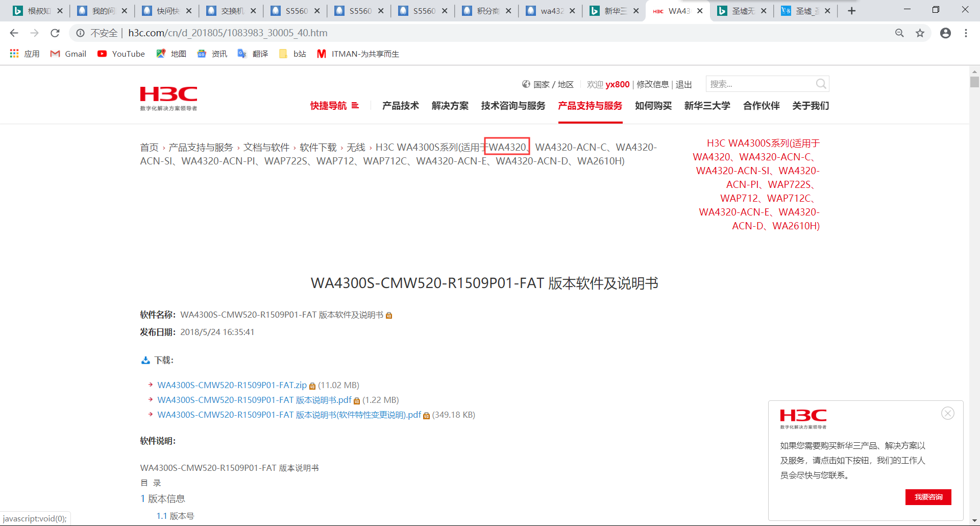Bookmark this page with the star
The height and width of the screenshot is (526, 980).
coord(920,33)
